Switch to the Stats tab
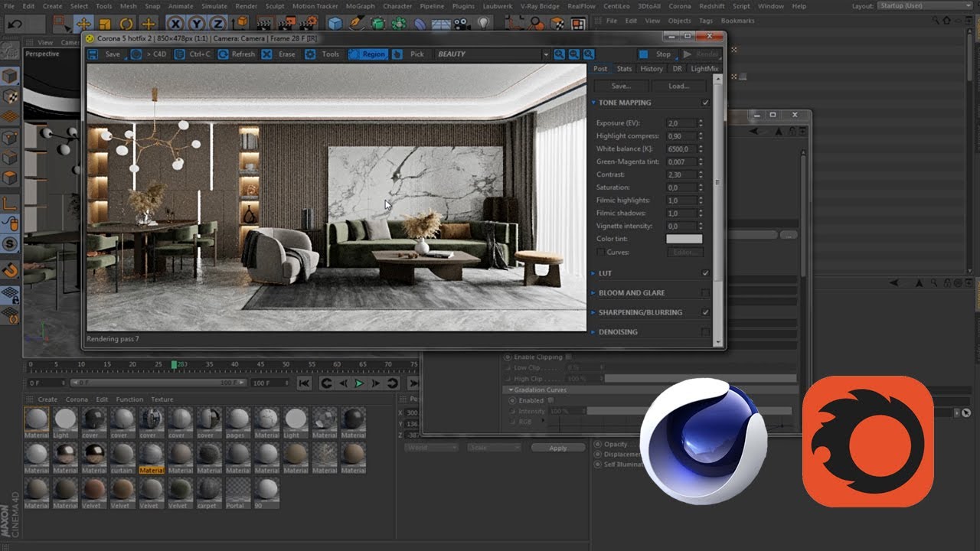 coord(624,69)
